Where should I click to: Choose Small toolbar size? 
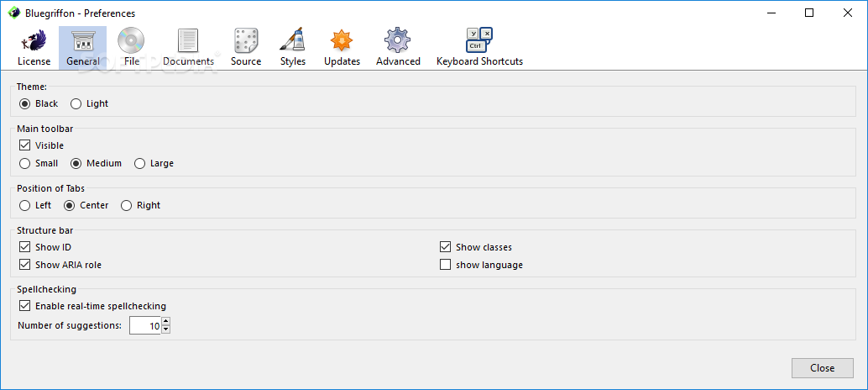[x=24, y=163]
